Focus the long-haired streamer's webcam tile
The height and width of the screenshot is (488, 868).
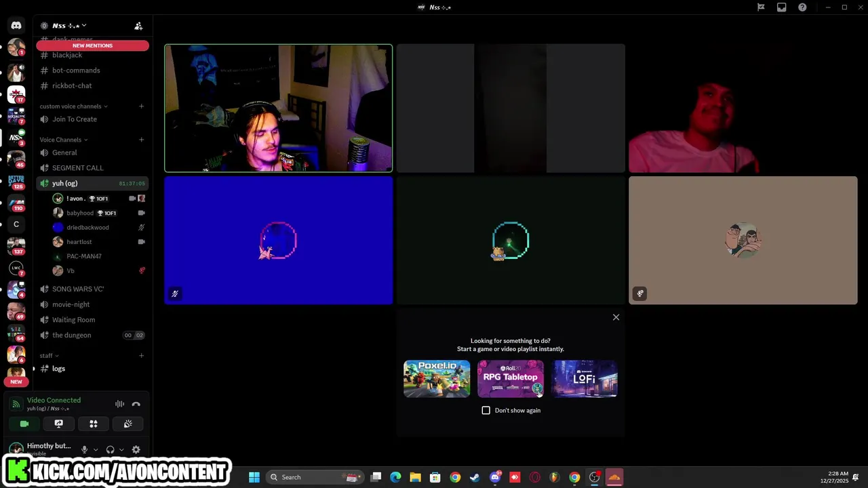click(278, 108)
